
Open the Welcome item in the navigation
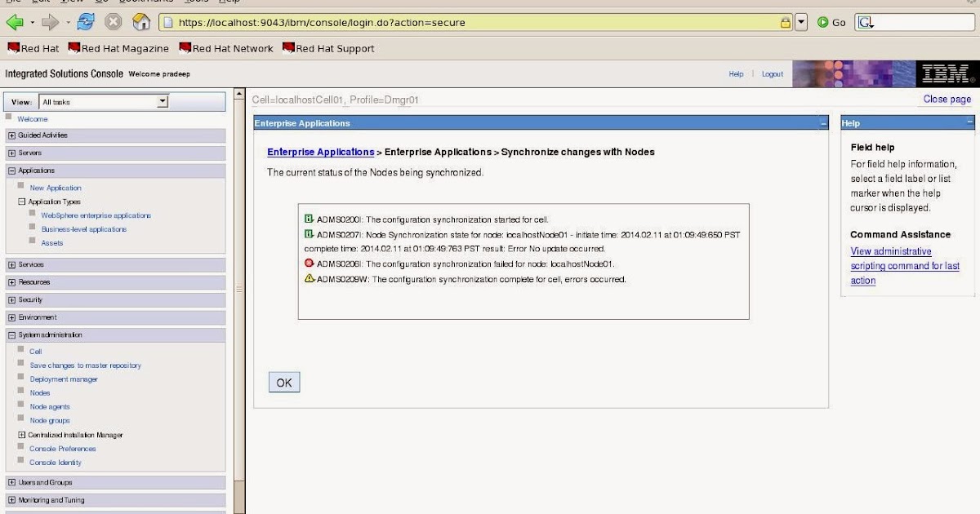click(33, 119)
